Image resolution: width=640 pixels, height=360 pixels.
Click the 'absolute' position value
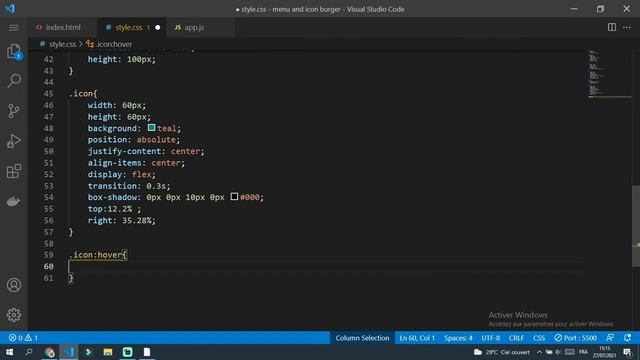click(x=156, y=140)
